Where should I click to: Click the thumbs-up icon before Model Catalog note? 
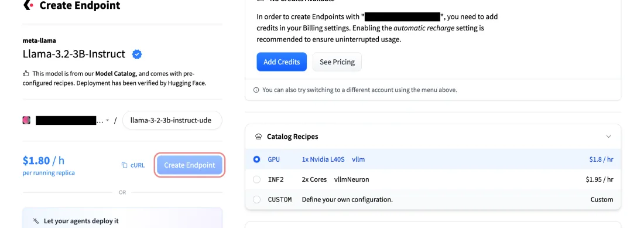coord(26,73)
